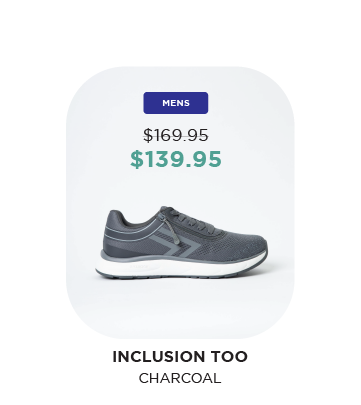This screenshot has width=361, height=405.
Task: Click the white midsole of the shoe
Action: pos(180,267)
